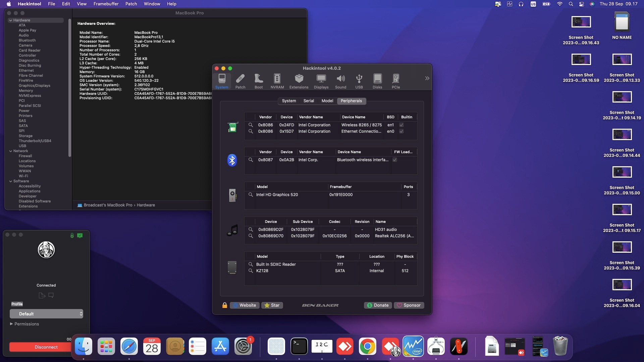Click the Star button

(272, 305)
